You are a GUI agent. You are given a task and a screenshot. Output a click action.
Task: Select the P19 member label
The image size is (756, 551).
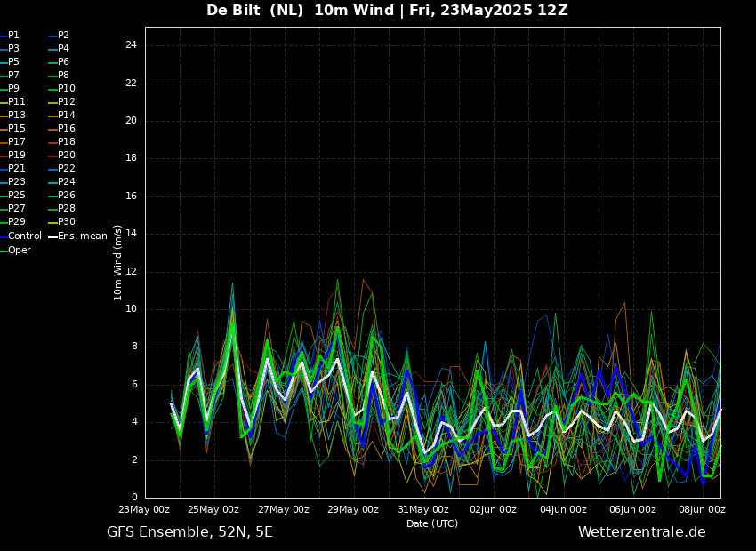16,156
